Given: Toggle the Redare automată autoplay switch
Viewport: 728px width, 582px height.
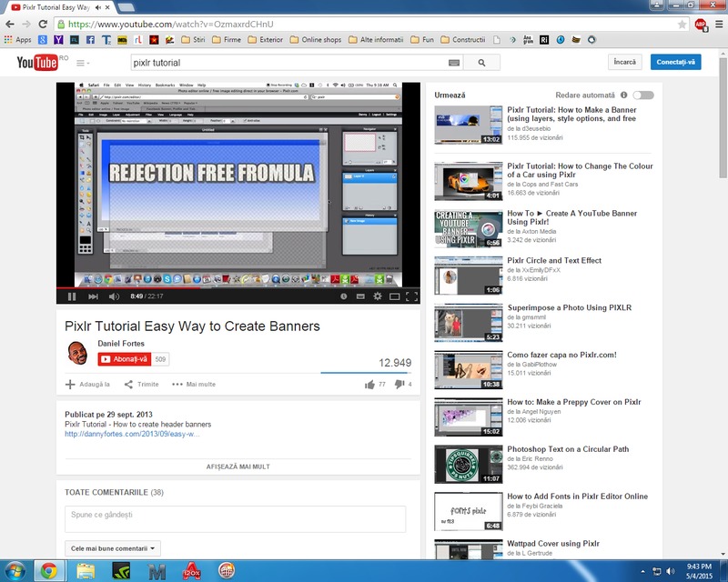Looking at the screenshot, I should (643, 95).
